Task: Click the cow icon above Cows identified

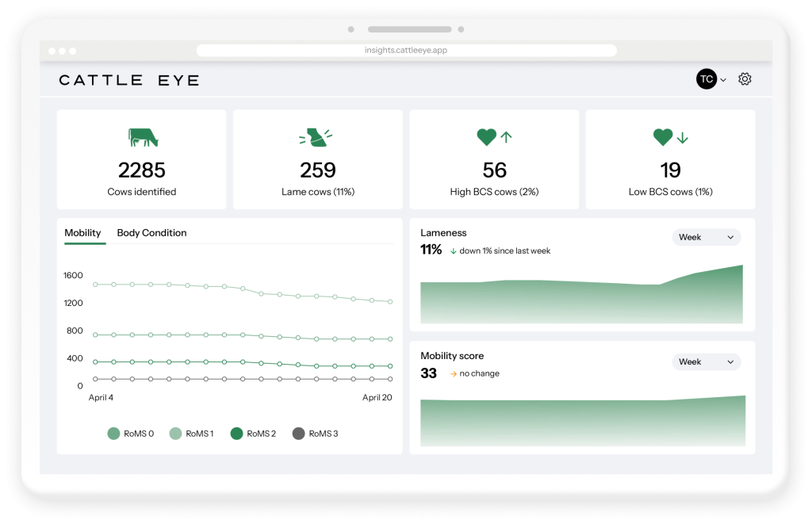Action: click(x=143, y=137)
